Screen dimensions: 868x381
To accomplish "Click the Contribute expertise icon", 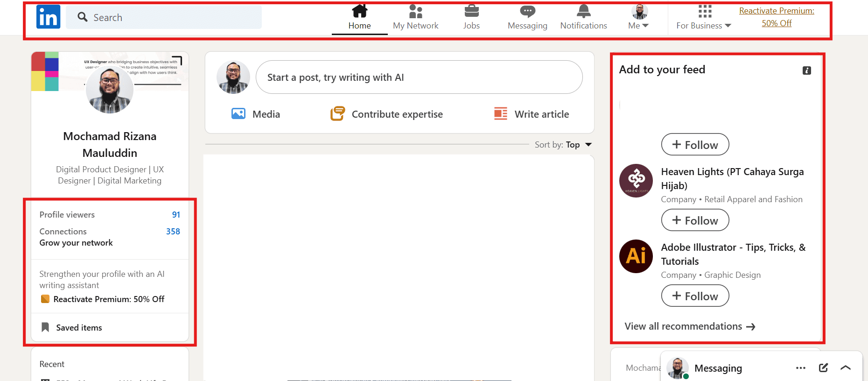I will 337,113.
